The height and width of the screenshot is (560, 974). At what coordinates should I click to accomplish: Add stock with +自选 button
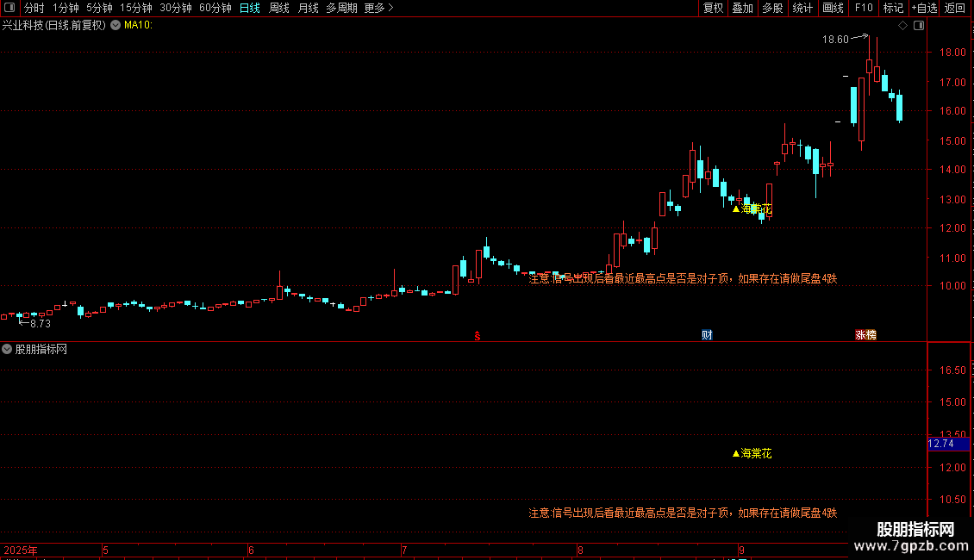(924, 8)
